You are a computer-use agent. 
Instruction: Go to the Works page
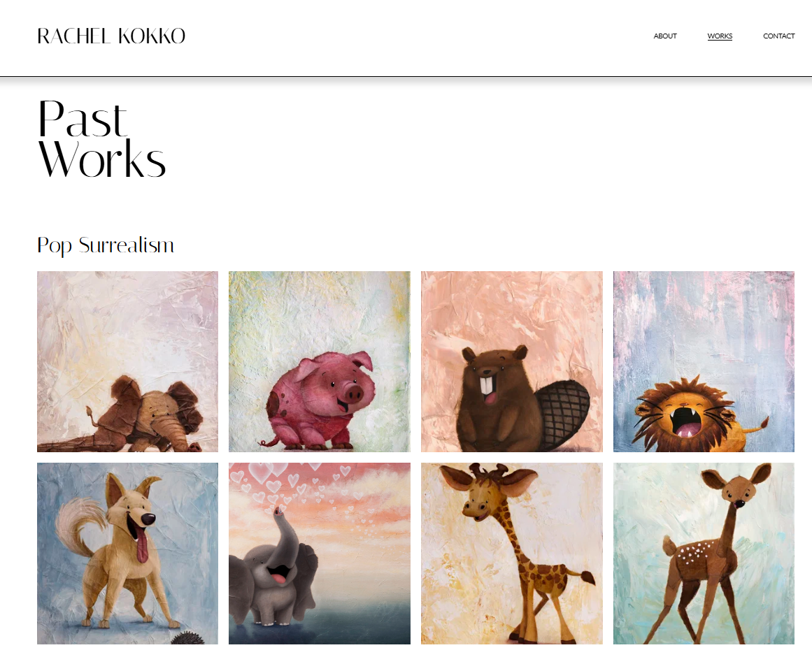tap(720, 36)
